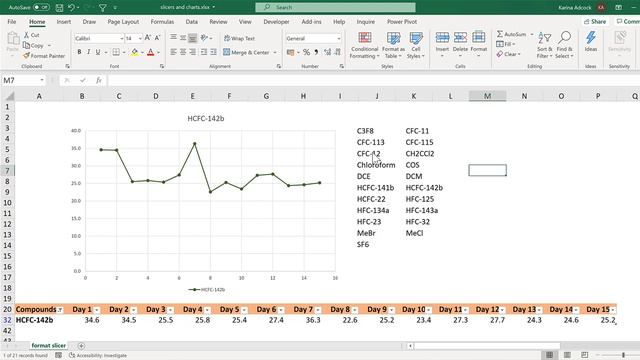The height and width of the screenshot is (360, 640).
Task: Click the Undo arrow icon
Action: coord(71,7)
